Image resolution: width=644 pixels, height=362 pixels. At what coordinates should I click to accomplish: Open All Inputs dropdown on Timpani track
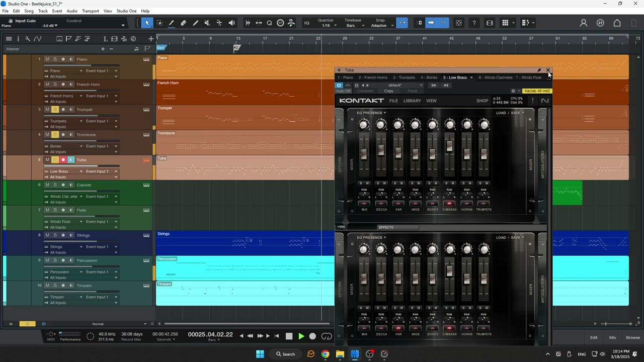81,303
